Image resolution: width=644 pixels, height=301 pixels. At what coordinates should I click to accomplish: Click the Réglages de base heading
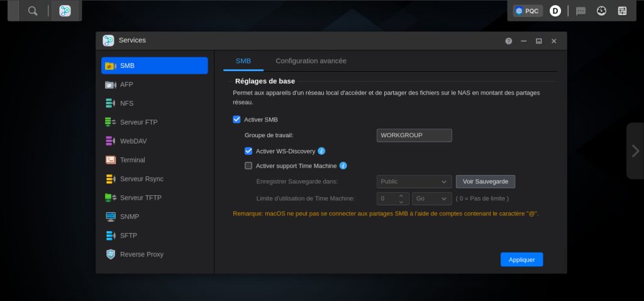coord(265,81)
